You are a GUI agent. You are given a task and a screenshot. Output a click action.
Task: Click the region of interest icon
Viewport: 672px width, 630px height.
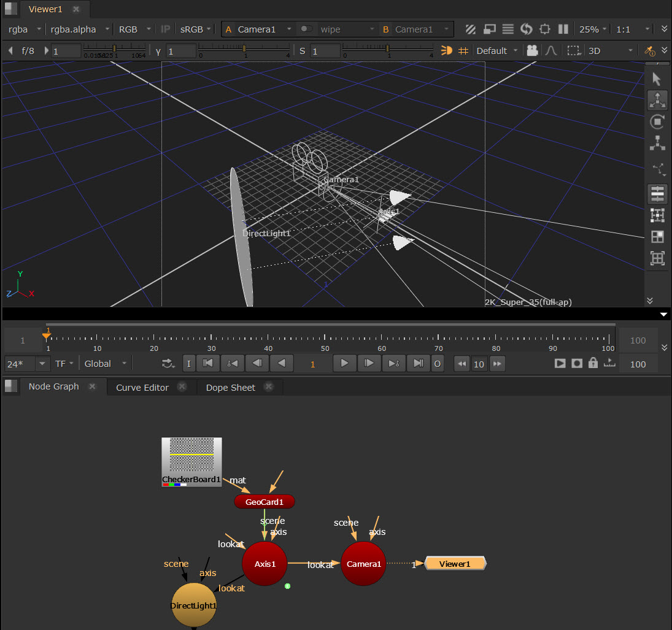(544, 29)
